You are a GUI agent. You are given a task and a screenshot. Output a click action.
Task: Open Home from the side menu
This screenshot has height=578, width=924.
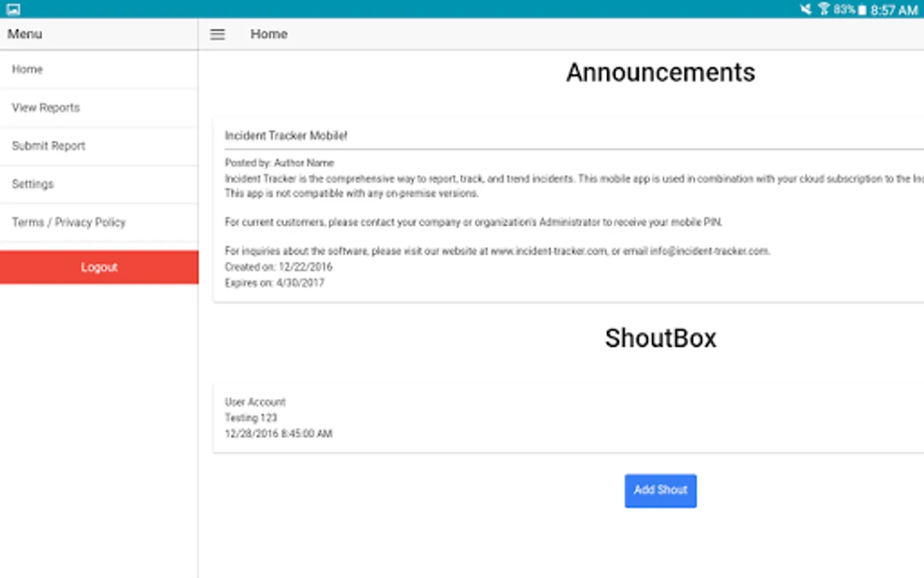point(99,69)
